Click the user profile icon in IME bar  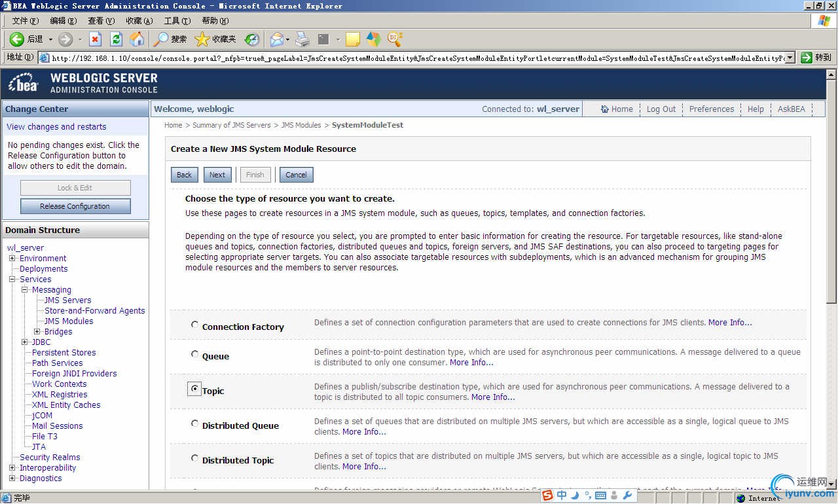coord(614,495)
